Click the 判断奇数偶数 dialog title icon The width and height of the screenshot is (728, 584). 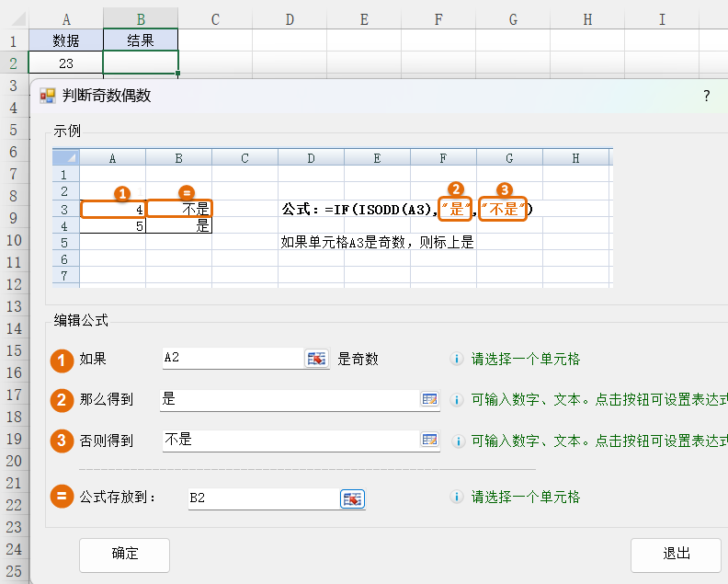click(x=48, y=96)
